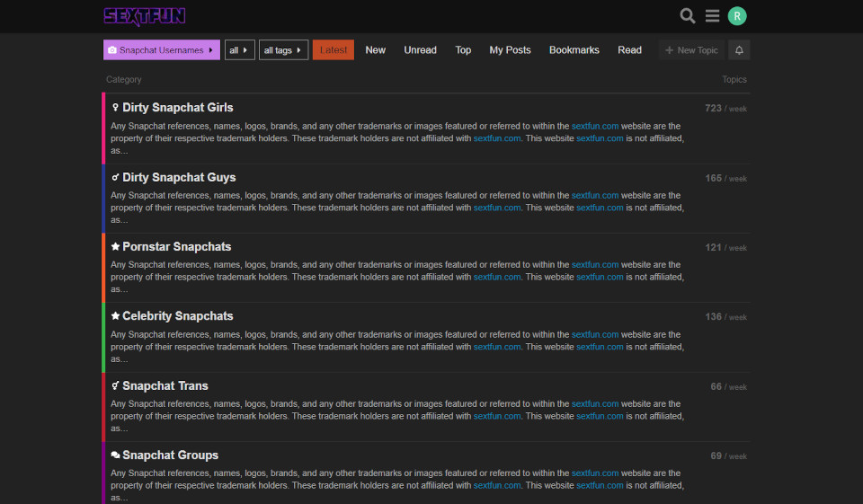Click the SextFun logo
This screenshot has height=504, width=863.
(145, 16)
